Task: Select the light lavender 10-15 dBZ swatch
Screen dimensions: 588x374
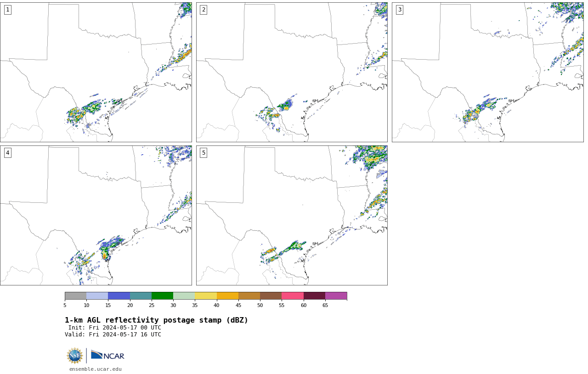Action: (97, 296)
